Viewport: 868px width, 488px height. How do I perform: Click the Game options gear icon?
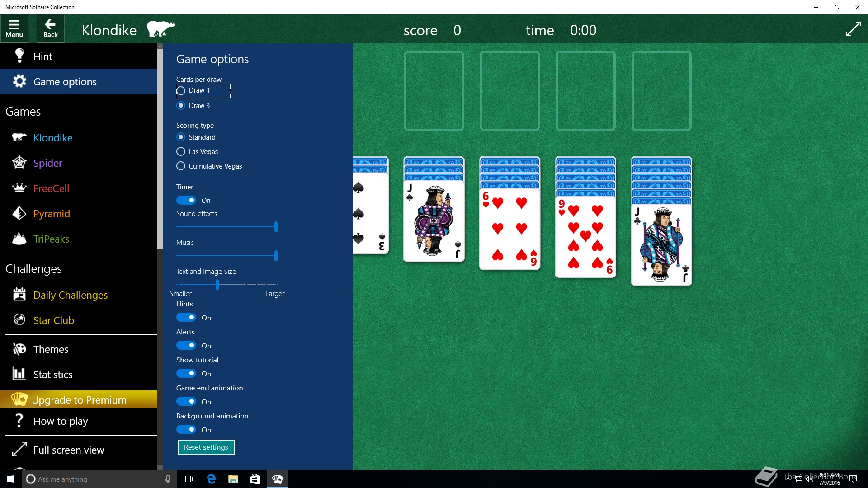pos(19,81)
